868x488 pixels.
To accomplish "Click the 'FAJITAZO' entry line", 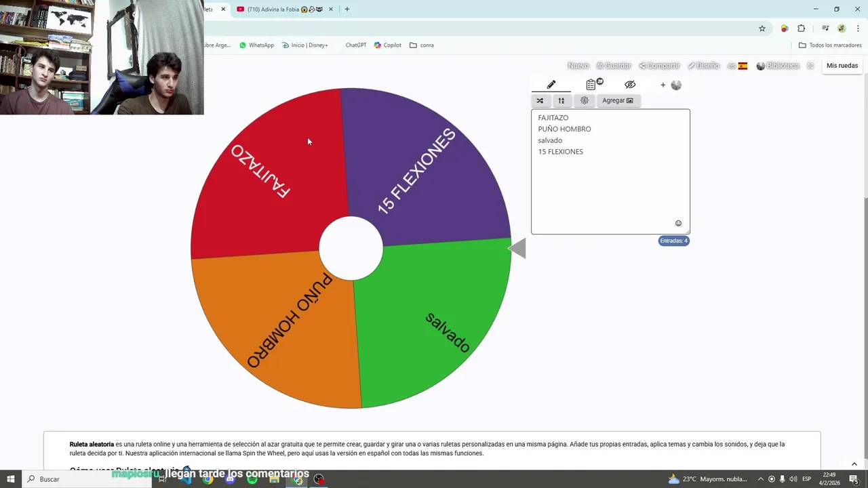I will 553,118.
